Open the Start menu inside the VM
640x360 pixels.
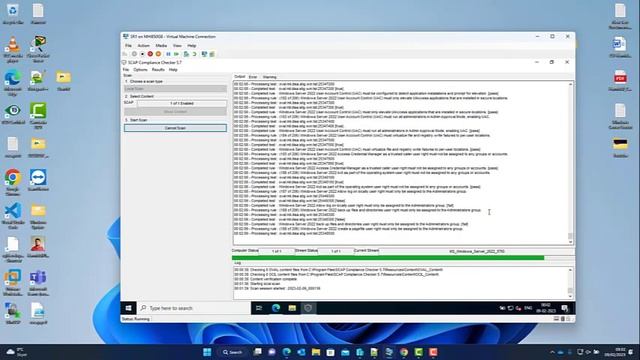click(128, 308)
